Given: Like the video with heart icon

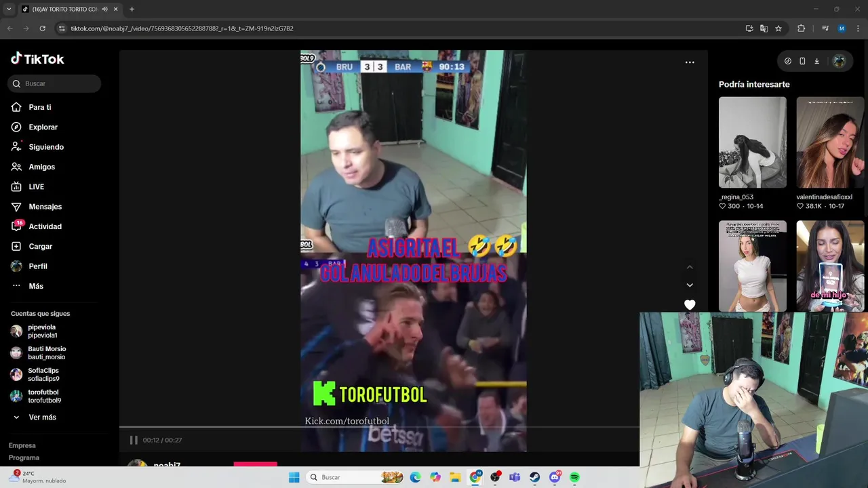Looking at the screenshot, I should (690, 305).
